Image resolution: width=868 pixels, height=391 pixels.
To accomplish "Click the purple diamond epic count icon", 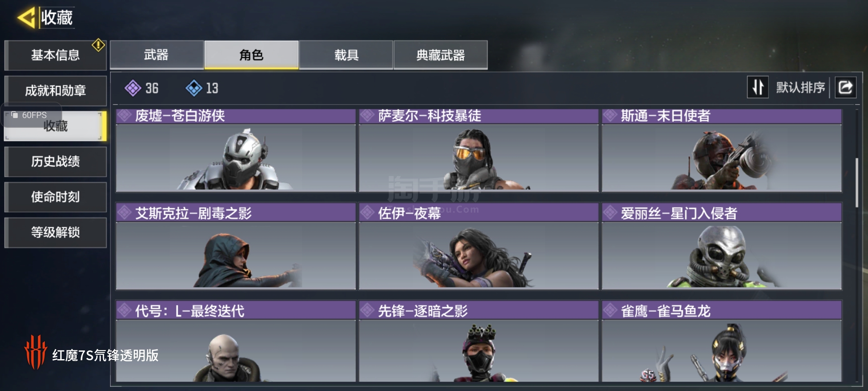I will (133, 88).
